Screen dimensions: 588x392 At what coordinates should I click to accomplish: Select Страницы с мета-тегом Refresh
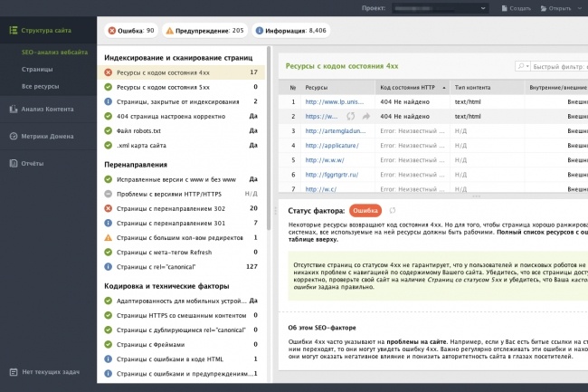181,252
